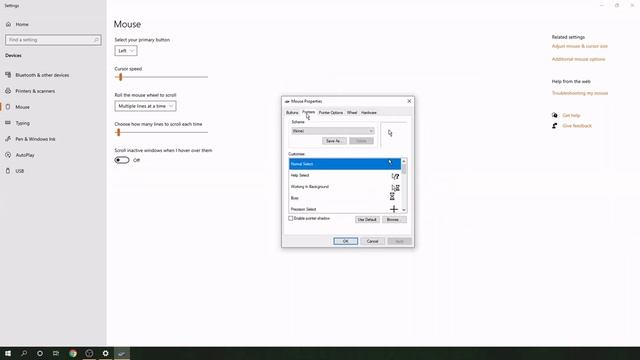Image resolution: width=640 pixels, height=360 pixels.
Task: Switch to the Hardware tab
Action: click(x=369, y=113)
